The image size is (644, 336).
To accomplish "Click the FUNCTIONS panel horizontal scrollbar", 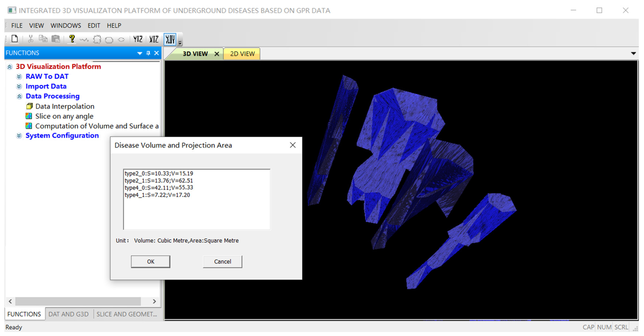I will tap(78, 301).
